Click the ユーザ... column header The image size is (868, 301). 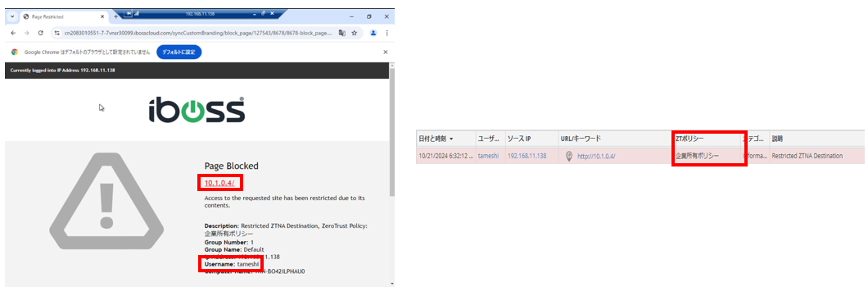(490, 139)
